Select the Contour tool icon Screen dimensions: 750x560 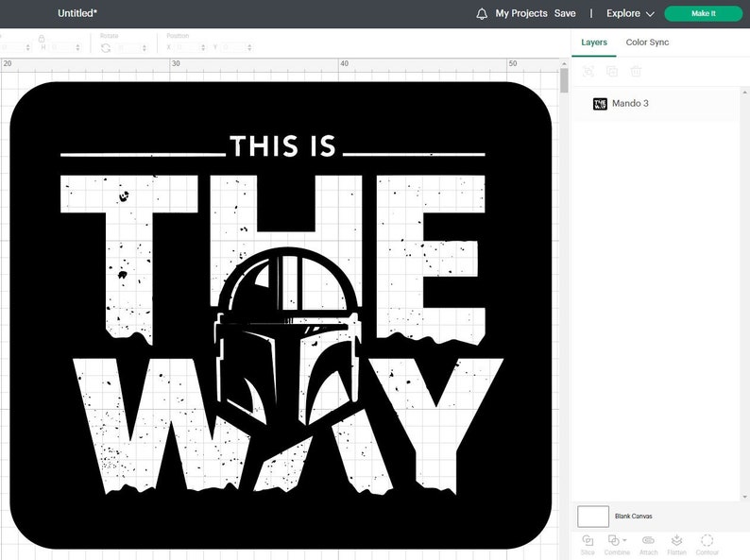click(x=707, y=540)
